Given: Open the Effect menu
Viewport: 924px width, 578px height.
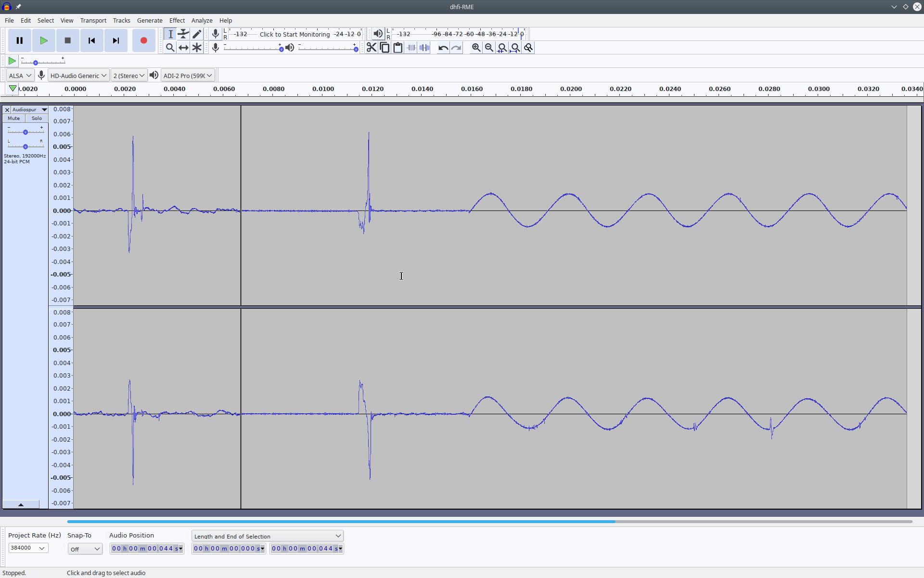Looking at the screenshot, I should point(177,20).
